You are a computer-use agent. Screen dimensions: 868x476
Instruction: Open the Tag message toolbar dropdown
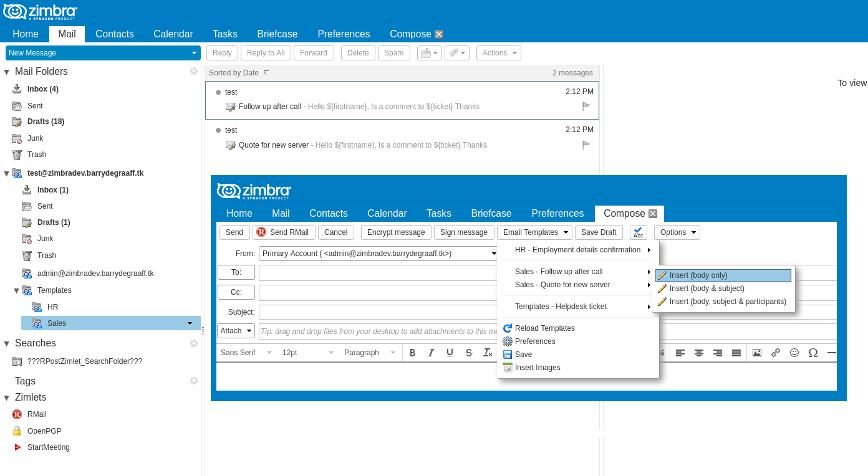click(457, 53)
